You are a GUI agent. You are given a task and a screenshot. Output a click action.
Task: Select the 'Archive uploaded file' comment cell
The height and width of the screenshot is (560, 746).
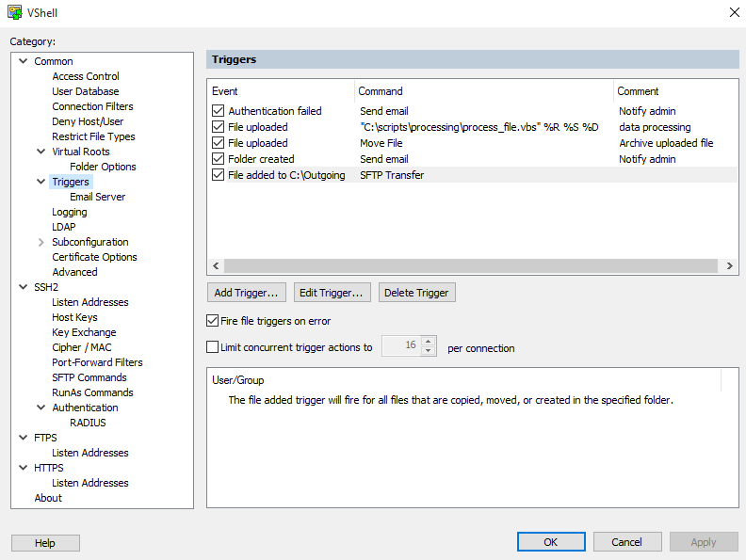[666, 143]
